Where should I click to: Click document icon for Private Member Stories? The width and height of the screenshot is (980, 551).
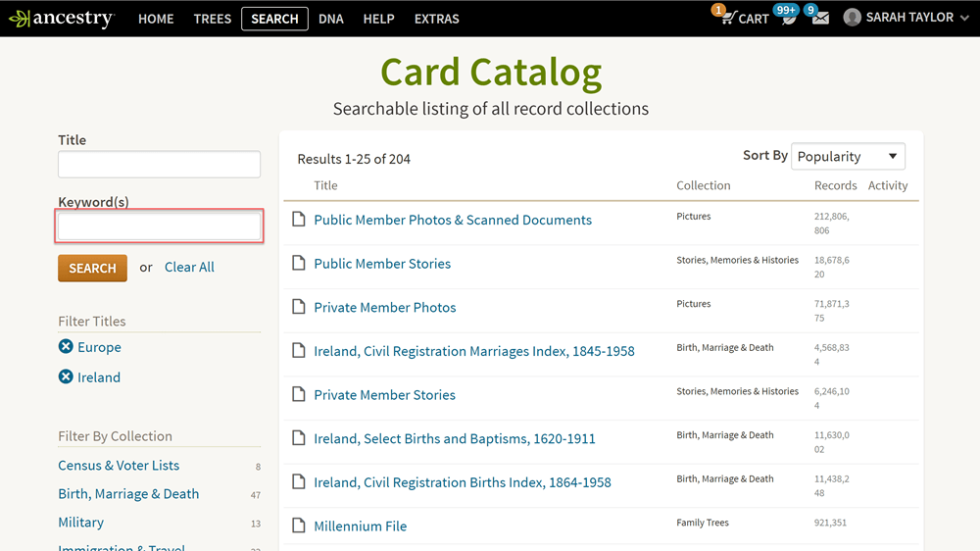pos(299,394)
